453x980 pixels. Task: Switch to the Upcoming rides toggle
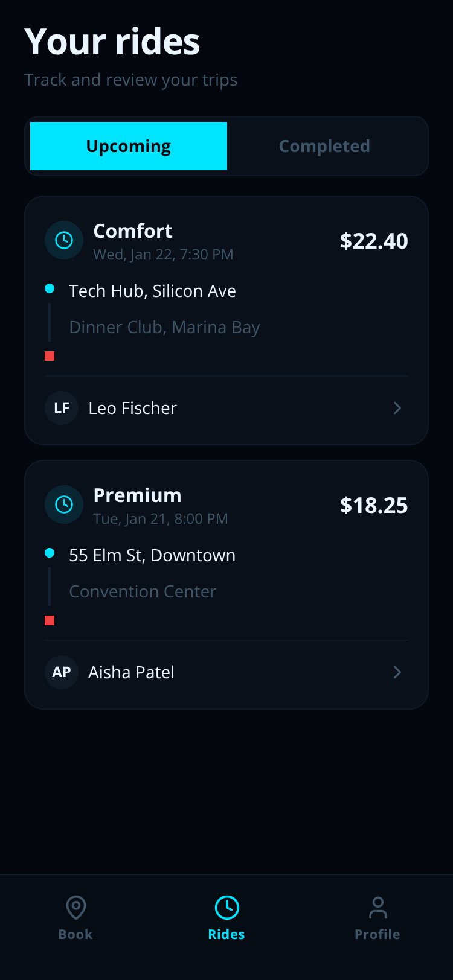[x=129, y=146]
